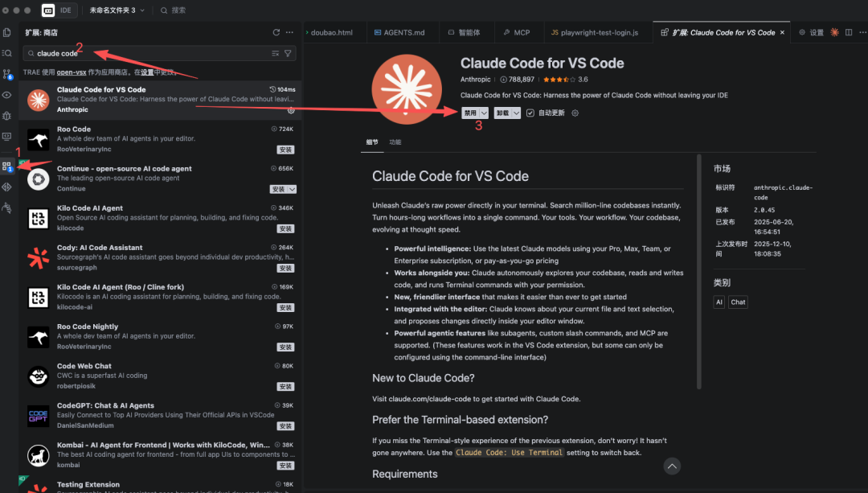868x493 pixels.
Task: Click scroll-to-top arrow button
Action: tap(672, 466)
